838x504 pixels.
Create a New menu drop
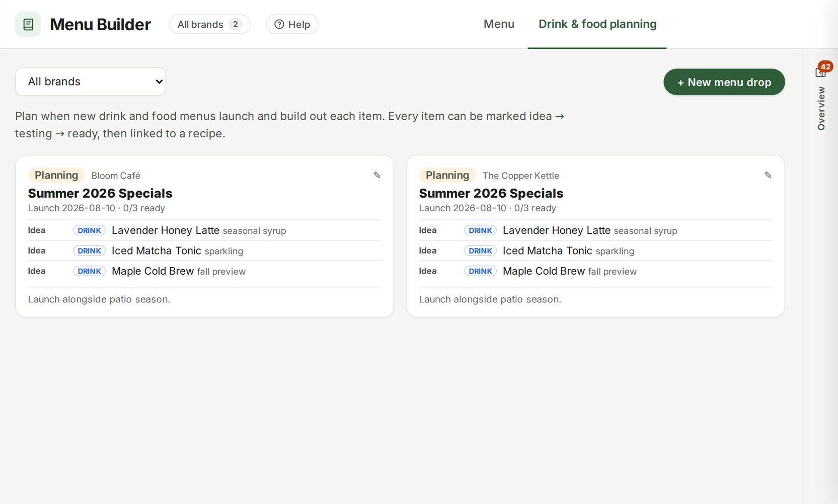[x=724, y=82]
